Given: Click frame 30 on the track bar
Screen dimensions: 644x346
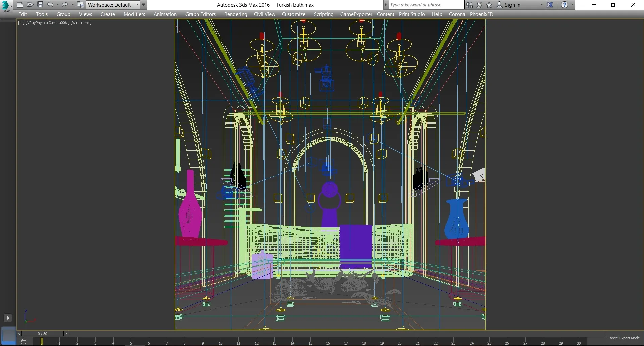Looking at the screenshot, I should coord(579,342).
